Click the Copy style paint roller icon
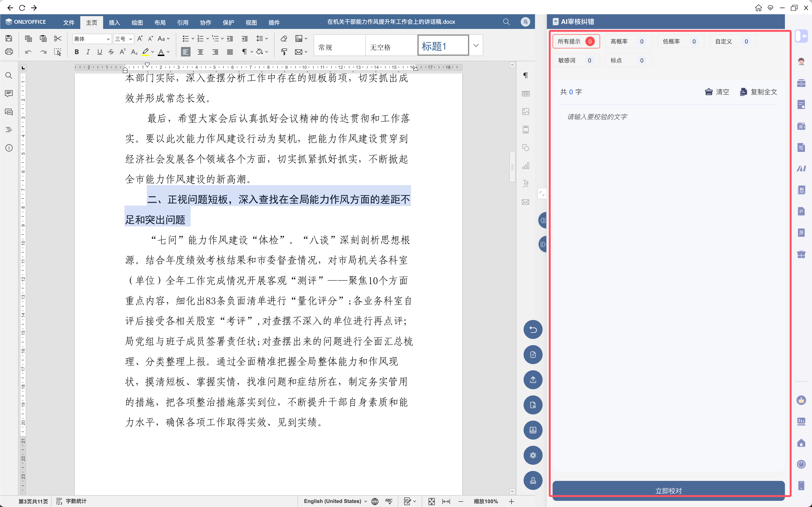Screen dimensions: 812x507 pyautogui.click(x=284, y=52)
